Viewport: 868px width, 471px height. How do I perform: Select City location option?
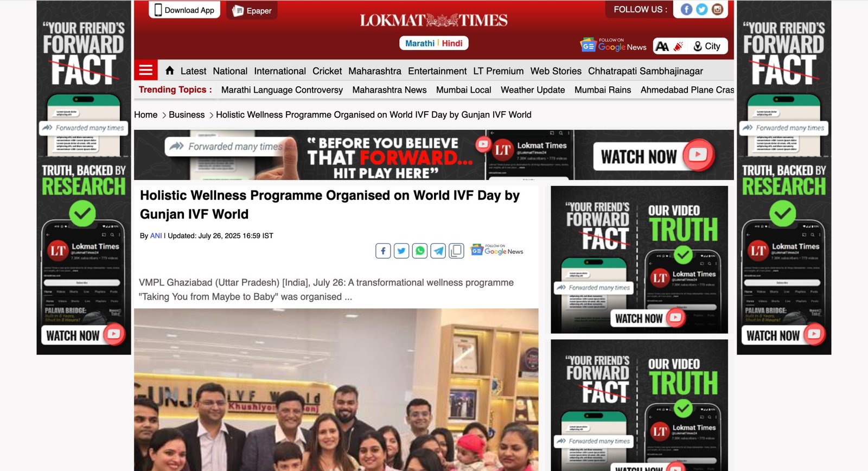pyautogui.click(x=707, y=46)
